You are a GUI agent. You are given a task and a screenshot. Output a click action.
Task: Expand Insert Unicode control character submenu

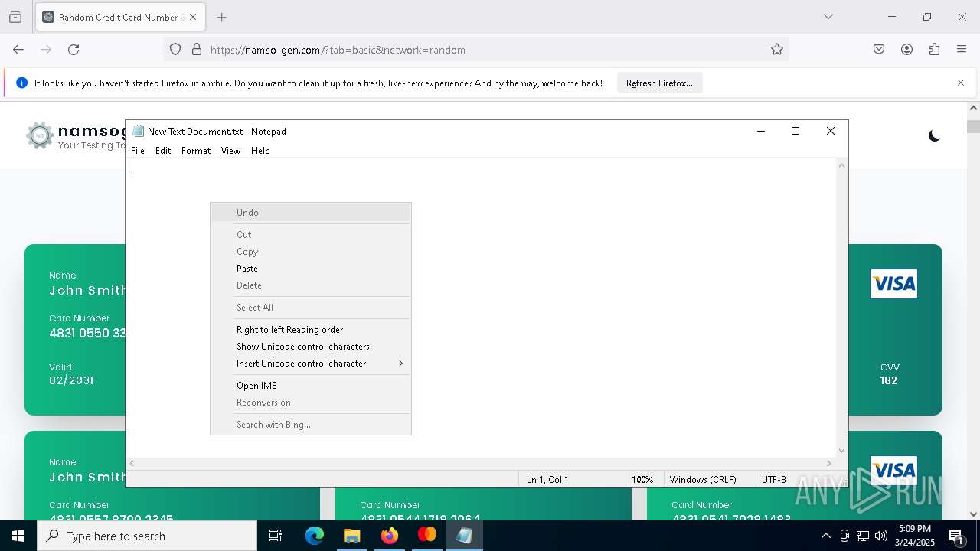point(311,364)
